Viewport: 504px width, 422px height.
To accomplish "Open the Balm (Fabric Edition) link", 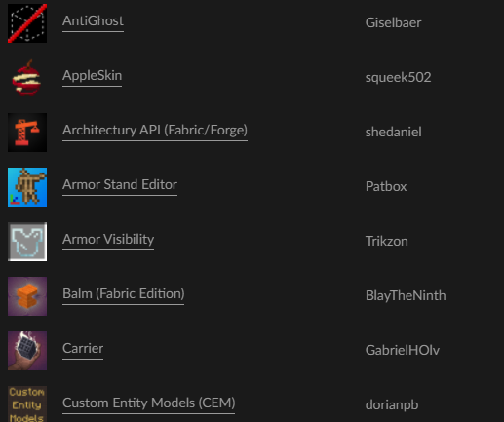I will click(x=124, y=294).
